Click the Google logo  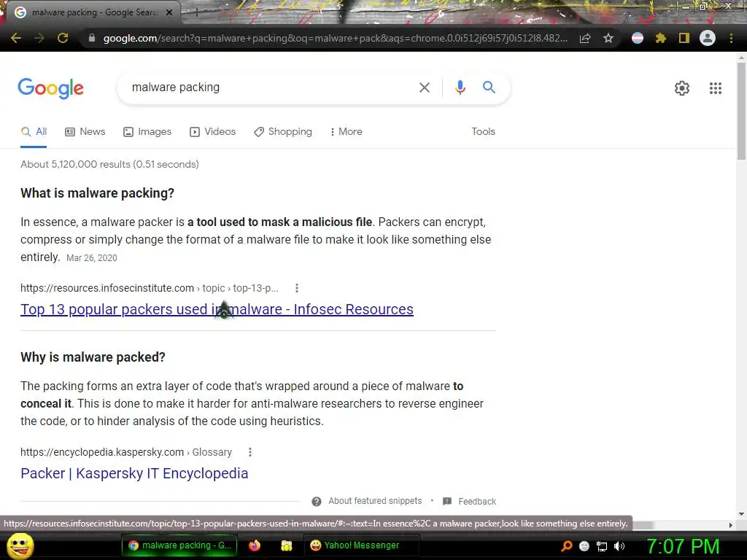click(51, 88)
